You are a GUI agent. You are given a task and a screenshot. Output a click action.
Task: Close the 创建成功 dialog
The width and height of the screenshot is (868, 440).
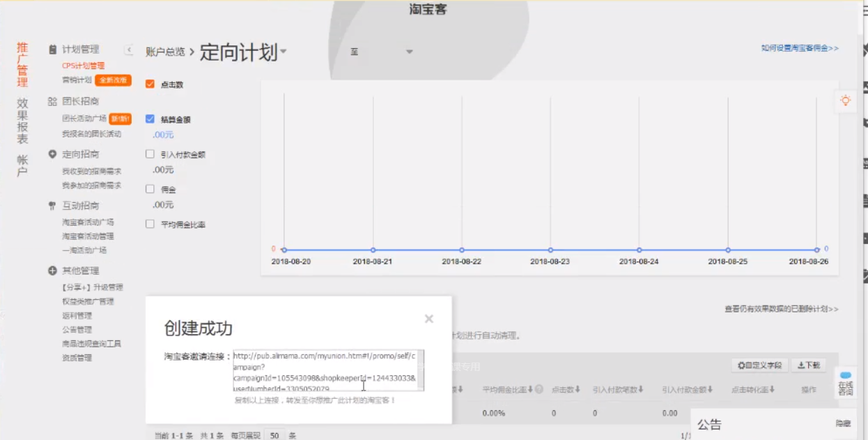click(x=429, y=319)
